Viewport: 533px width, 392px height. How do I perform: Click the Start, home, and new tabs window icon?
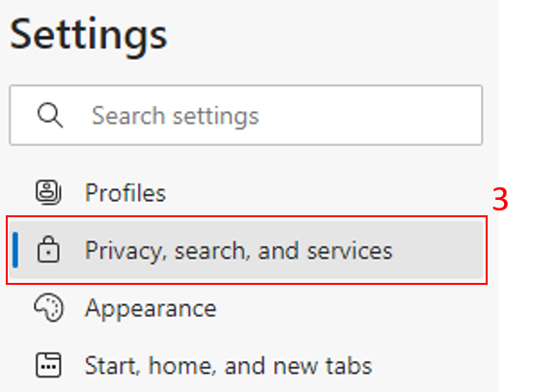[x=48, y=365]
